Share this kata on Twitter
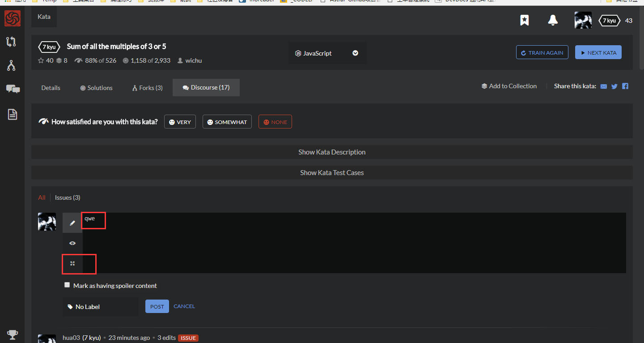The width and height of the screenshot is (644, 343). [x=614, y=86]
